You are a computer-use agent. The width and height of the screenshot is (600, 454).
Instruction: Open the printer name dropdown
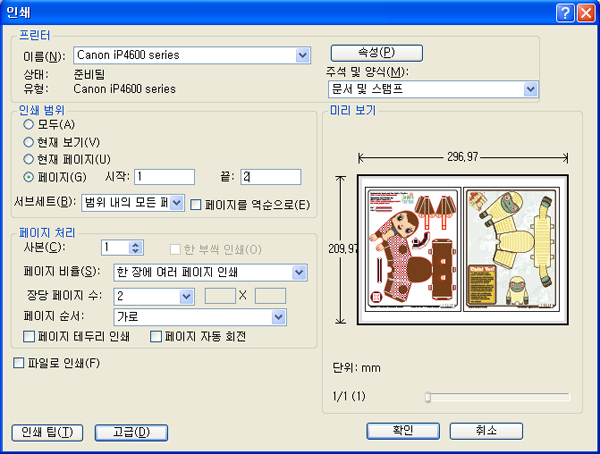[302, 55]
